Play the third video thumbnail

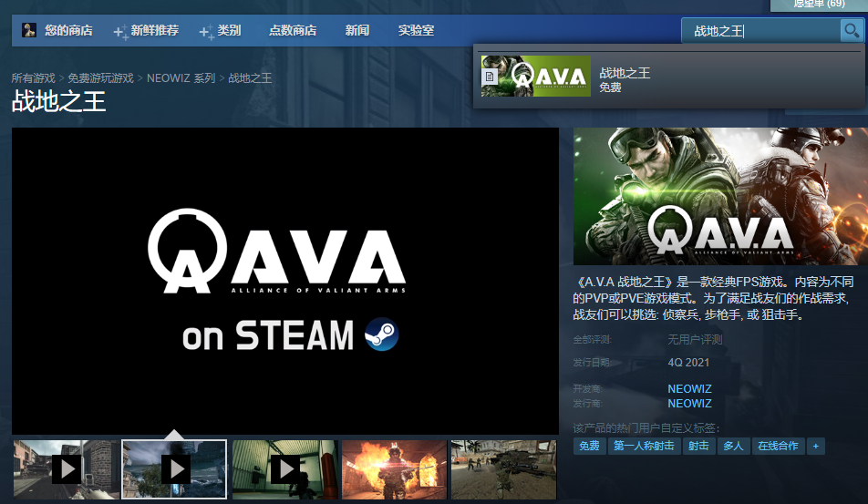285,469
